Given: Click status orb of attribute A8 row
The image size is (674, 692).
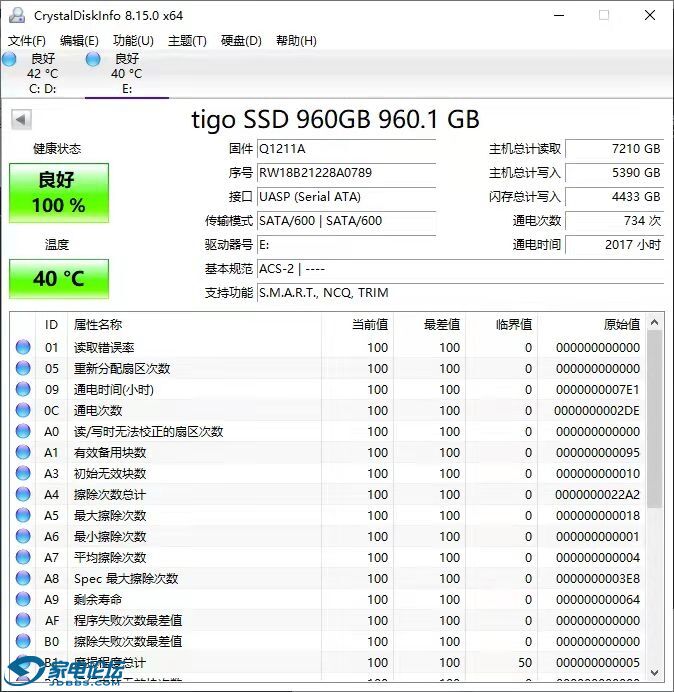Looking at the screenshot, I should (x=23, y=578).
